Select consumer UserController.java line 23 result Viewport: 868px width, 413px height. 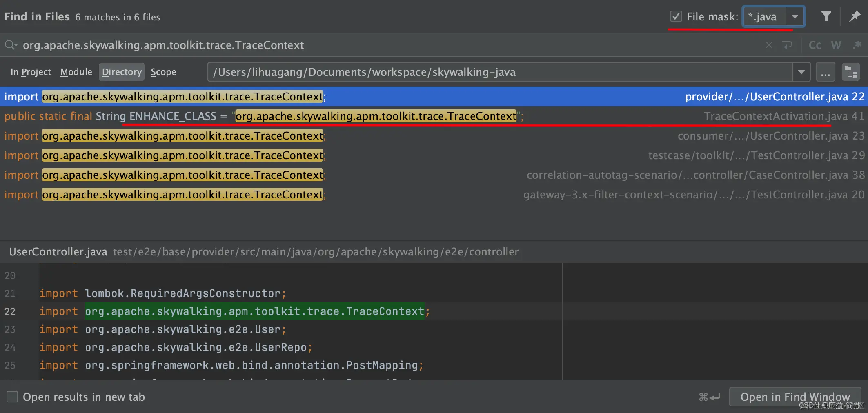[434, 136]
